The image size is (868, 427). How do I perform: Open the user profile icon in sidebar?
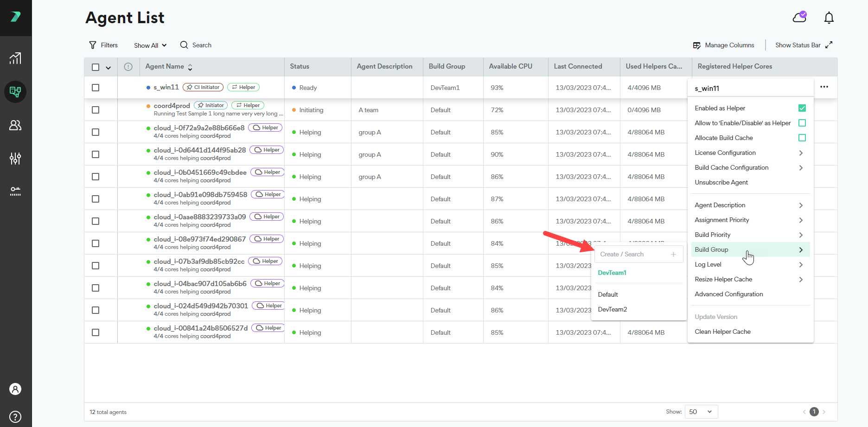pos(15,389)
